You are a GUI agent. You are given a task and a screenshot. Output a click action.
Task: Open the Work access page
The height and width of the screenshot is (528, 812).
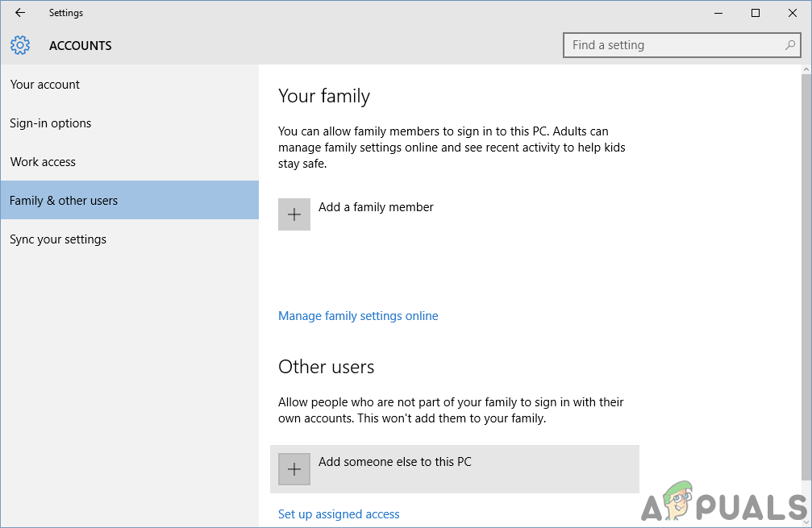coord(43,162)
